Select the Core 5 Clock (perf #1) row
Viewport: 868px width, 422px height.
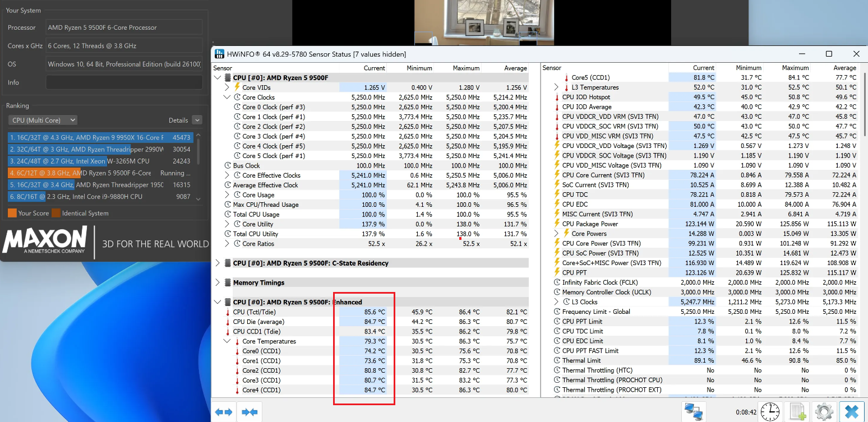(x=371, y=156)
